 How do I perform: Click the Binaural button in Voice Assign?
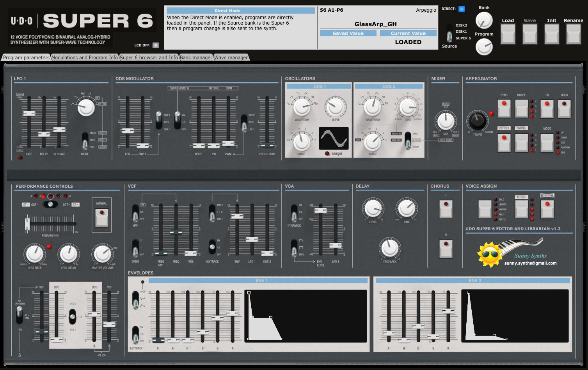(547, 208)
